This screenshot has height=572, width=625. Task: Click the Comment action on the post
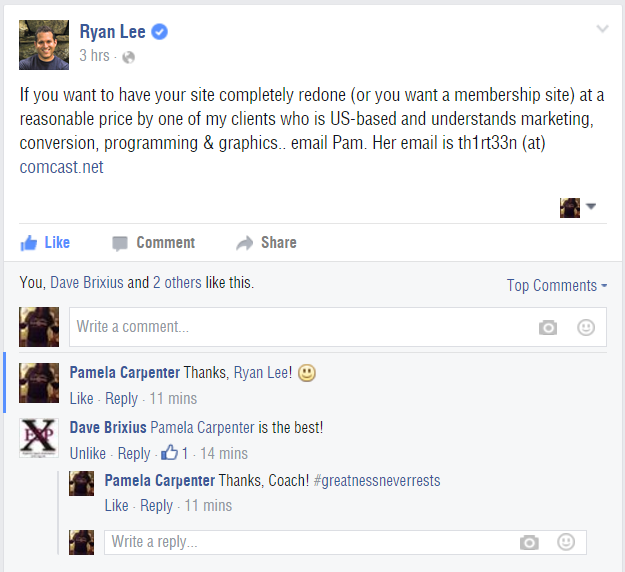pyautogui.click(x=153, y=242)
